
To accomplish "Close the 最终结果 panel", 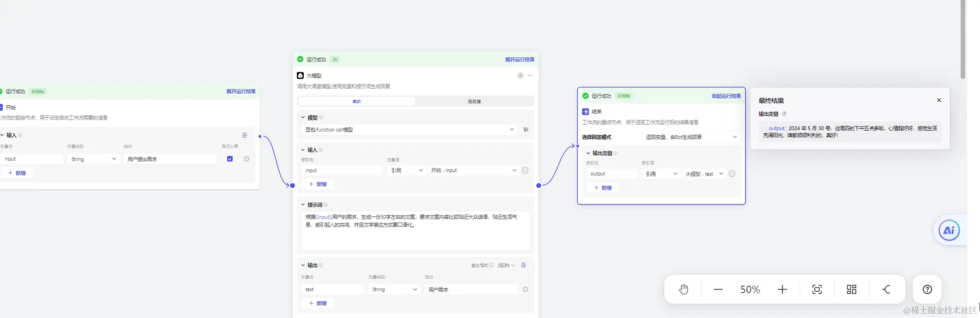I will [939, 100].
